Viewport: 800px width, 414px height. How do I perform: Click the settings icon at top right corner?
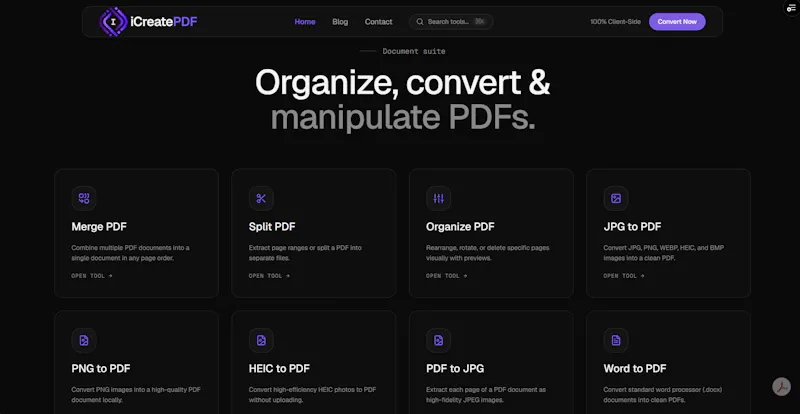tap(791, 9)
